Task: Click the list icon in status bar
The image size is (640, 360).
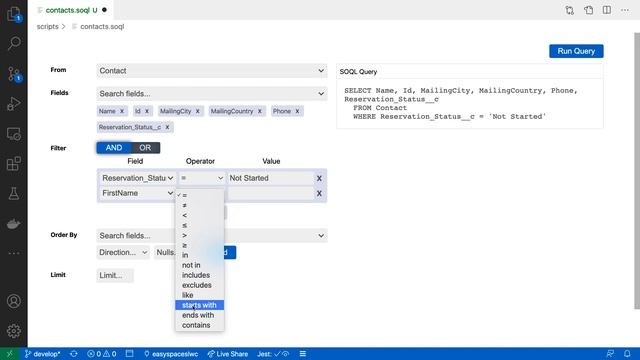Action: click(303, 354)
